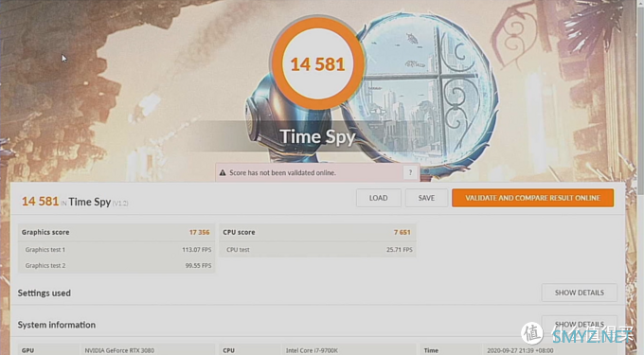The image size is (644, 355).
Task: Click the score not validated message
Action: [x=282, y=173]
